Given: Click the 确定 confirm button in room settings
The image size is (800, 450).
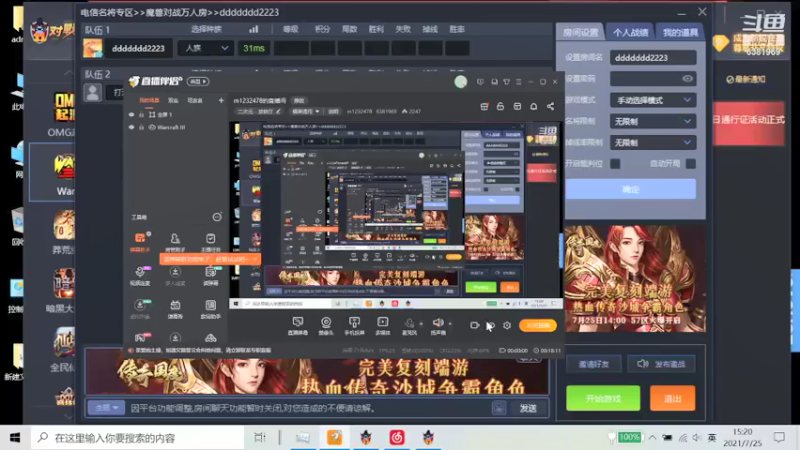Looking at the screenshot, I should coord(631,189).
